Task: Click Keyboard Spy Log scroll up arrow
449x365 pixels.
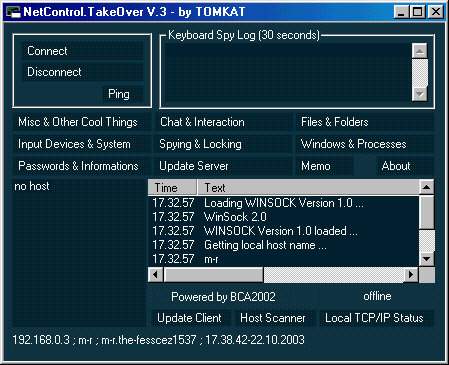Action: pyautogui.click(x=420, y=51)
